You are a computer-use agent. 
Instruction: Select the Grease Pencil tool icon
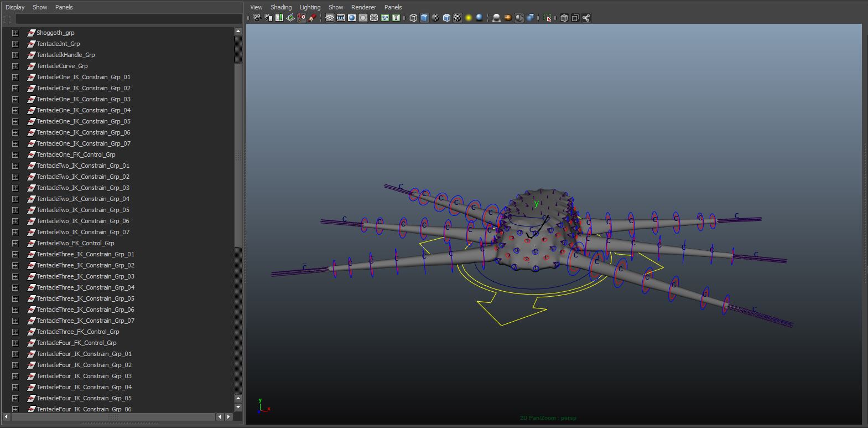pyautogui.click(x=313, y=18)
